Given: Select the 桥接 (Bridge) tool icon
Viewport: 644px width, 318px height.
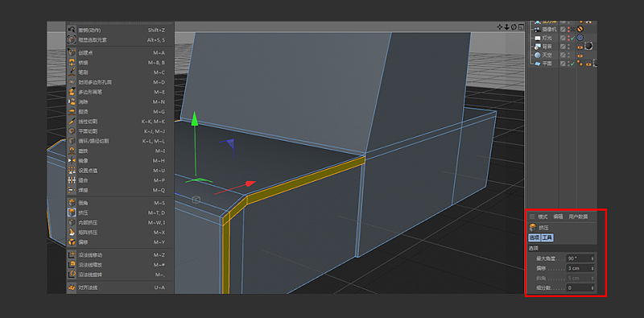Looking at the screenshot, I should coord(72,63).
